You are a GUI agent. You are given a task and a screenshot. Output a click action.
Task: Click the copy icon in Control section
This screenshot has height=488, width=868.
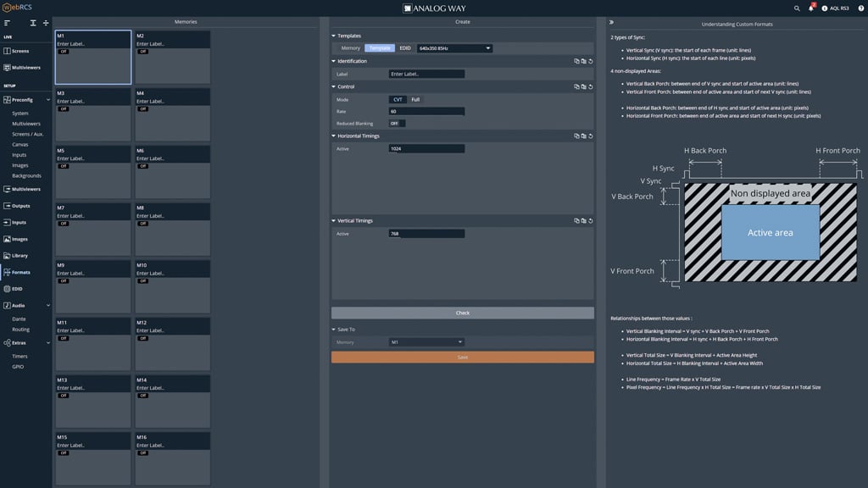pyautogui.click(x=576, y=86)
